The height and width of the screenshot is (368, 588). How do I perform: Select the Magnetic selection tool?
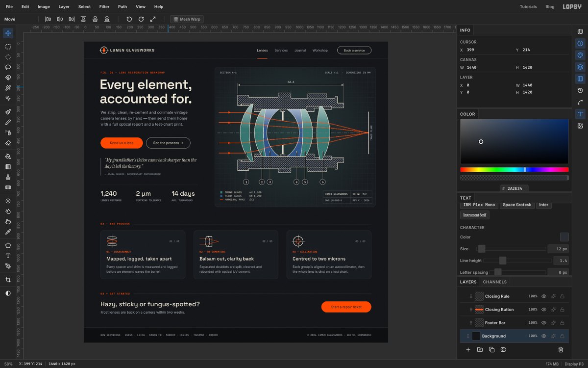8,78
